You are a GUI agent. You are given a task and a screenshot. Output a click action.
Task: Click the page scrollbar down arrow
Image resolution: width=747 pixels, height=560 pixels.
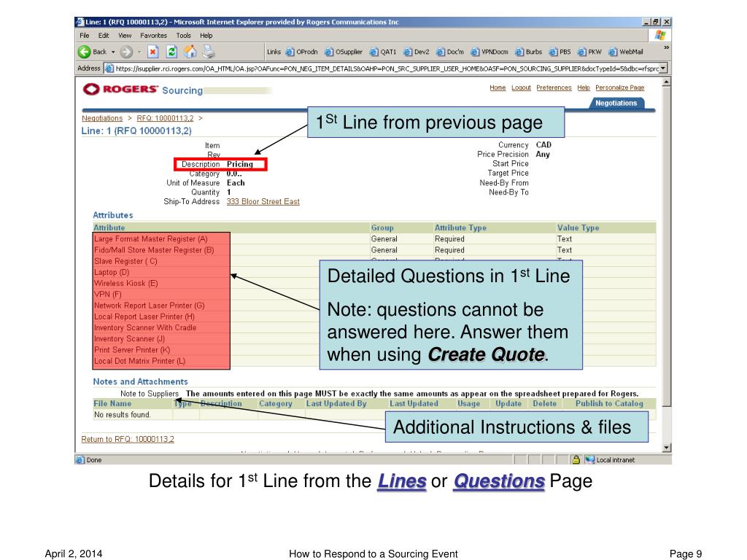667,448
